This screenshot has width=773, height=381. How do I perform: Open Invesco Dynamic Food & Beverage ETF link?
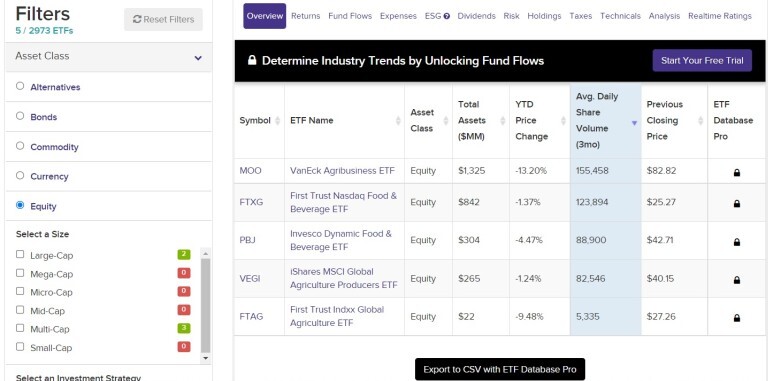click(x=341, y=241)
